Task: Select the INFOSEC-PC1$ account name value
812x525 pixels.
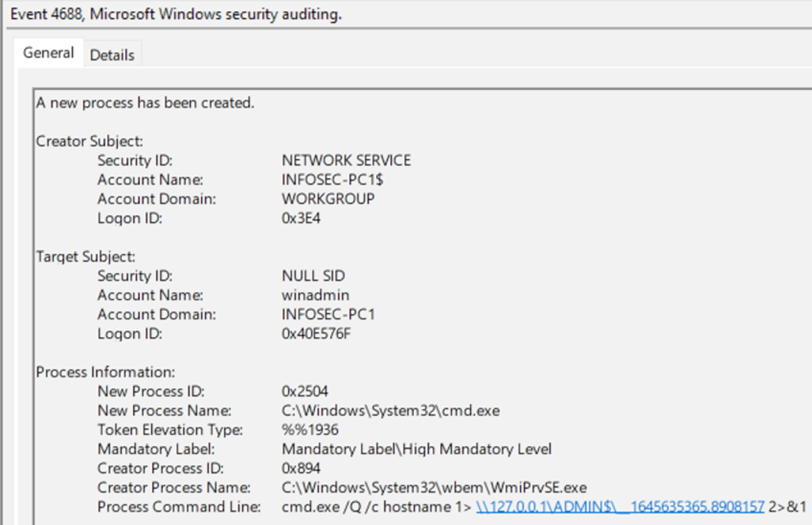Action: tap(333, 180)
